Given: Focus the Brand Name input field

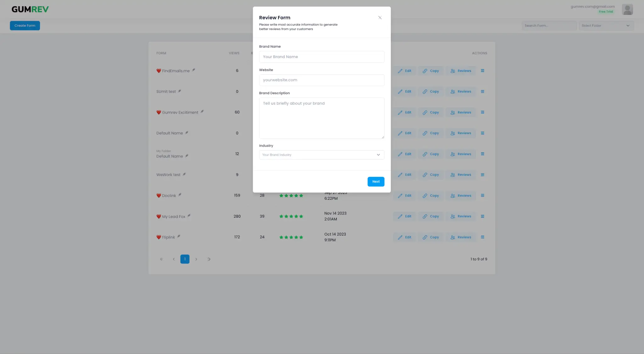Looking at the screenshot, I should [321, 57].
